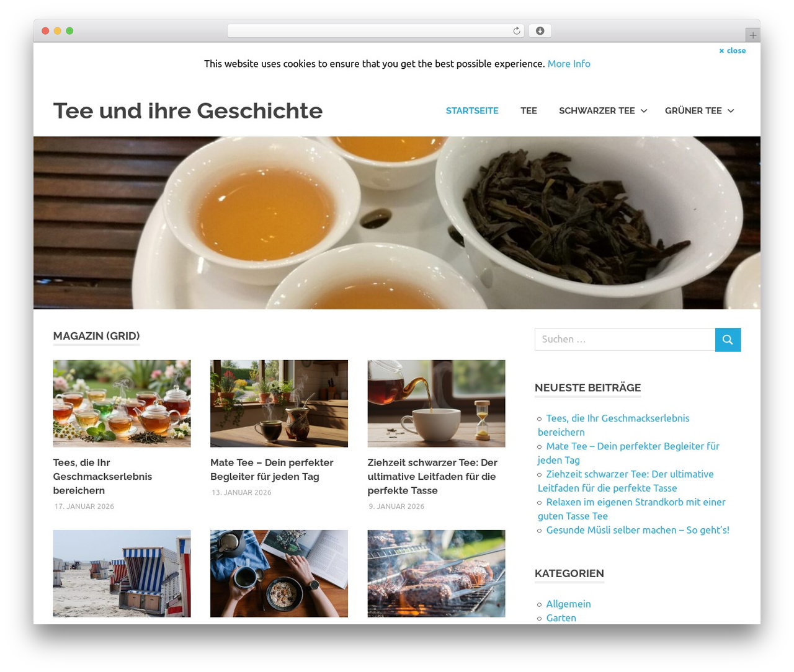Open sidebar link 'Ziehzeit schwarzer Tee: Der ultimative Leitfaden'

pos(625,481)
